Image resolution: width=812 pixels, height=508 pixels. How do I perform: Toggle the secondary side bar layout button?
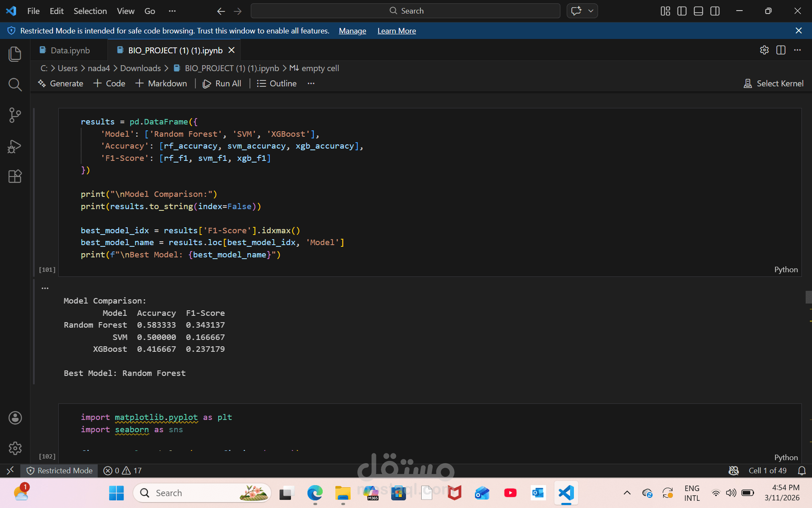(715, 11)
